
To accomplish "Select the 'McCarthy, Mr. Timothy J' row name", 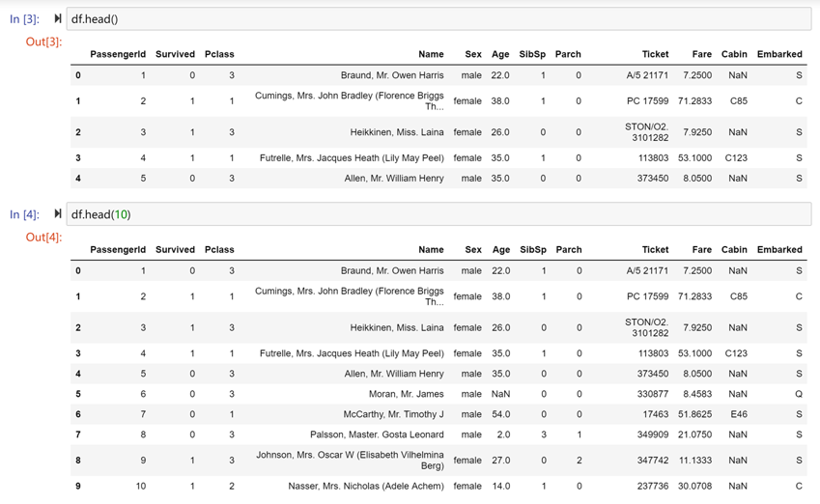I will 393,414.
